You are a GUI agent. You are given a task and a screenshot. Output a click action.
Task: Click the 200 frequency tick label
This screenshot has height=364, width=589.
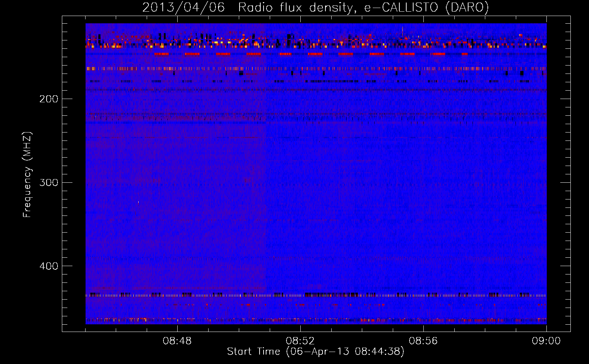pos(49,99)
